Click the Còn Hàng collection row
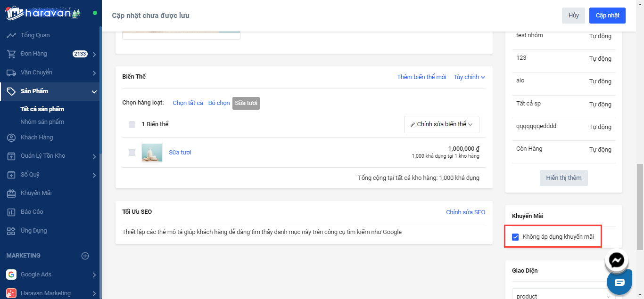 564,149
